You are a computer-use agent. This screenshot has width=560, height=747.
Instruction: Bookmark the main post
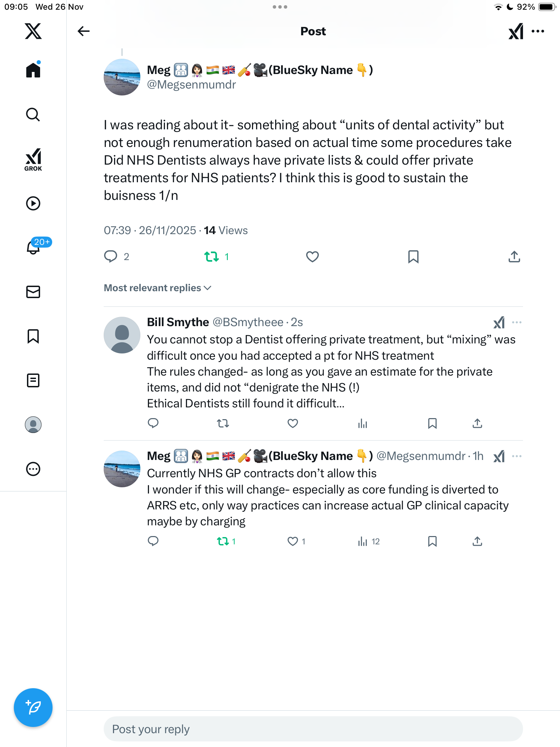(x=413, y=257)
